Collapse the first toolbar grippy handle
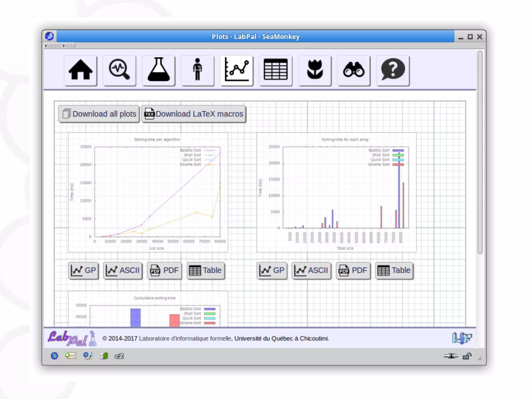Screen dimensions: 532x399 (x=53, y=46)
